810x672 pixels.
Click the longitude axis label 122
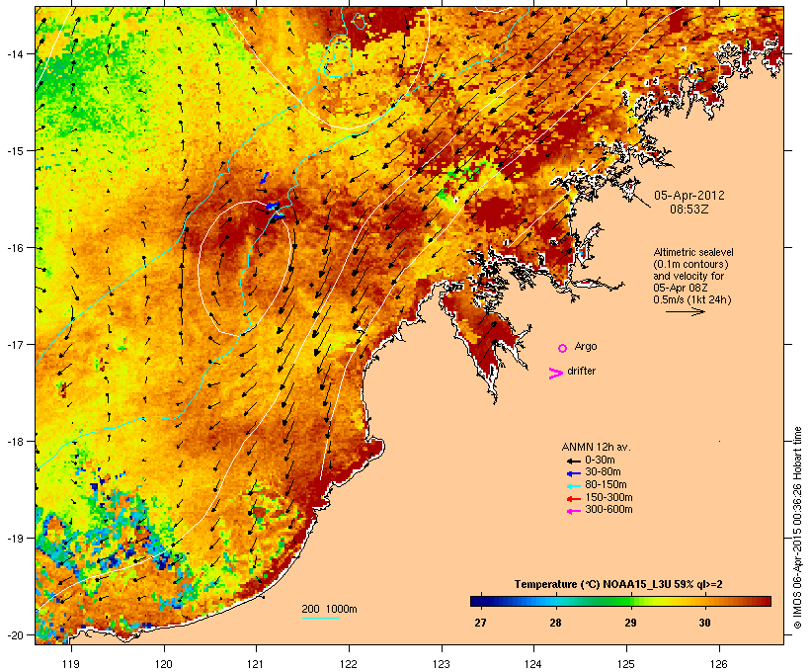(x=349, y=664)
